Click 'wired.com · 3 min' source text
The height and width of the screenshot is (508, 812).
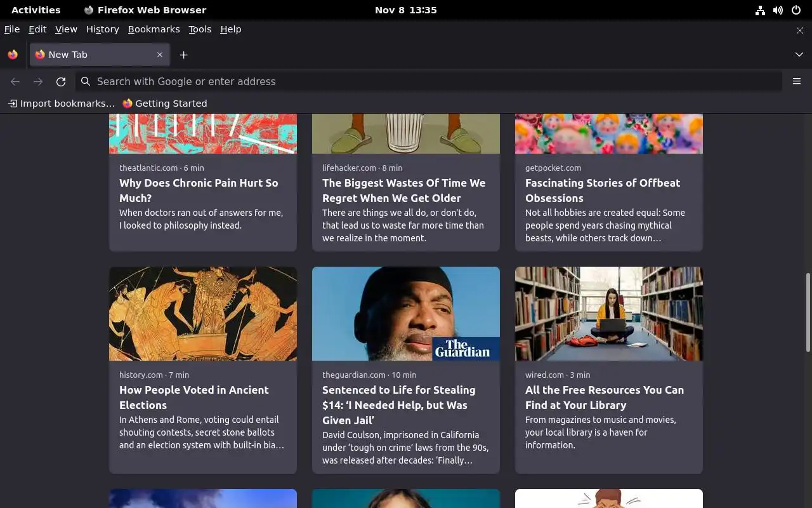[x=558, y=375]
